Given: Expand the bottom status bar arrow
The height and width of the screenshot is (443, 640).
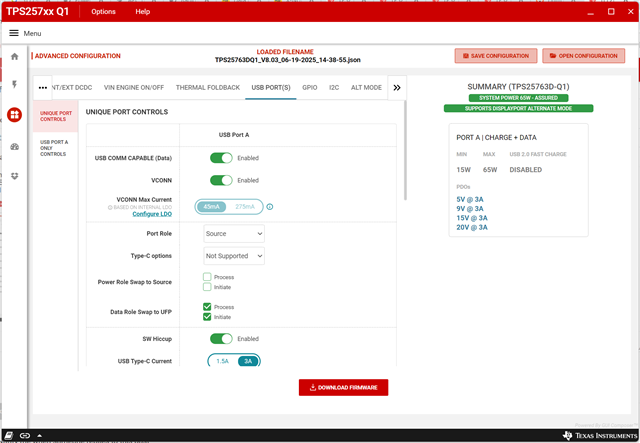Looking at the screenshot, I should [39, 435].
